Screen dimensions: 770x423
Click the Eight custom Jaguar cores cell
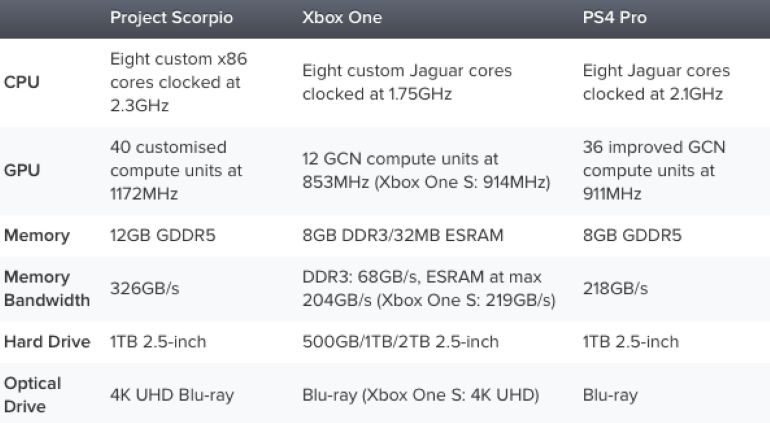point(407,82)
